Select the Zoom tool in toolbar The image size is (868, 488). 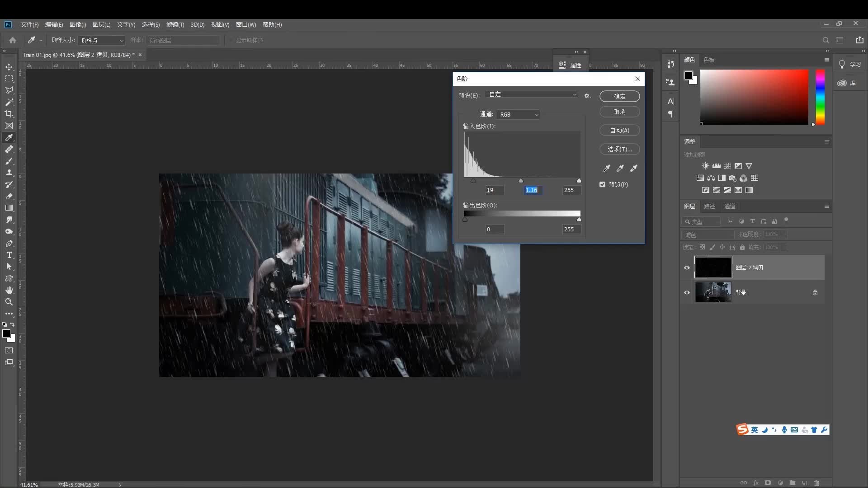pos(9,302)
